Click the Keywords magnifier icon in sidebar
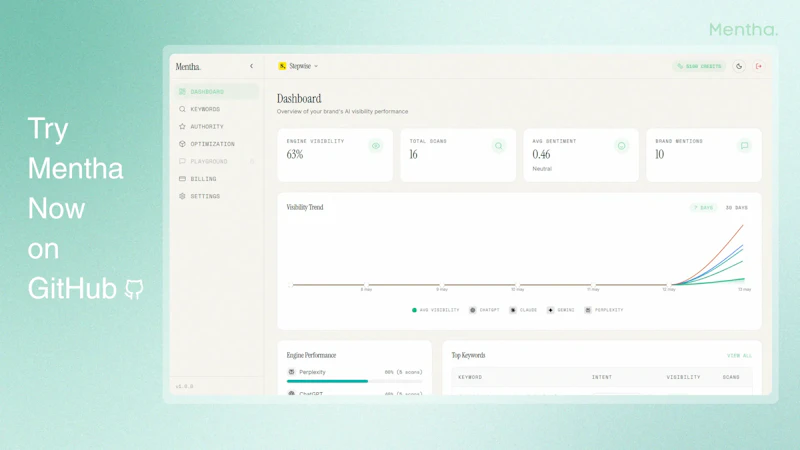Screen dimensions: 800x450 pyautogui.click(x=182, y=109)
